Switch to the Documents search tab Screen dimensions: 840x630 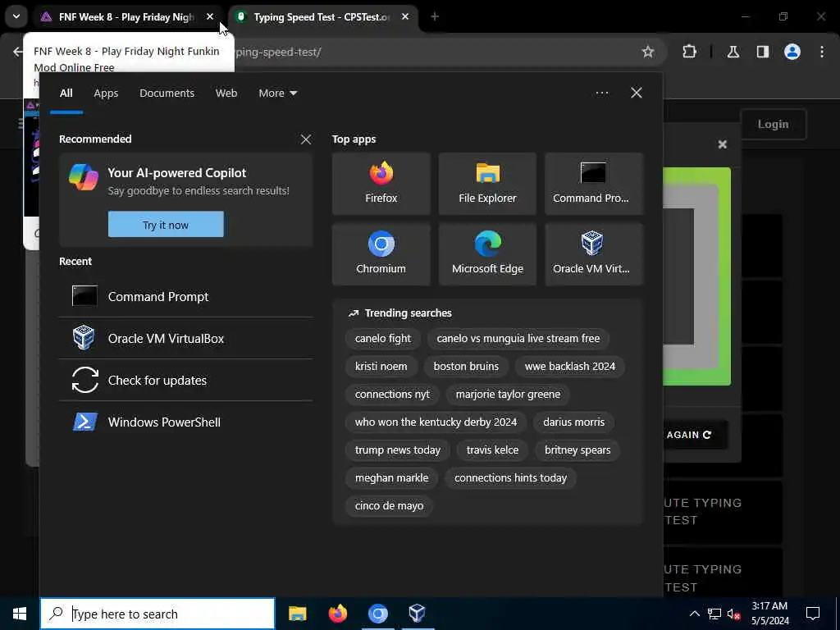[167, 94]
